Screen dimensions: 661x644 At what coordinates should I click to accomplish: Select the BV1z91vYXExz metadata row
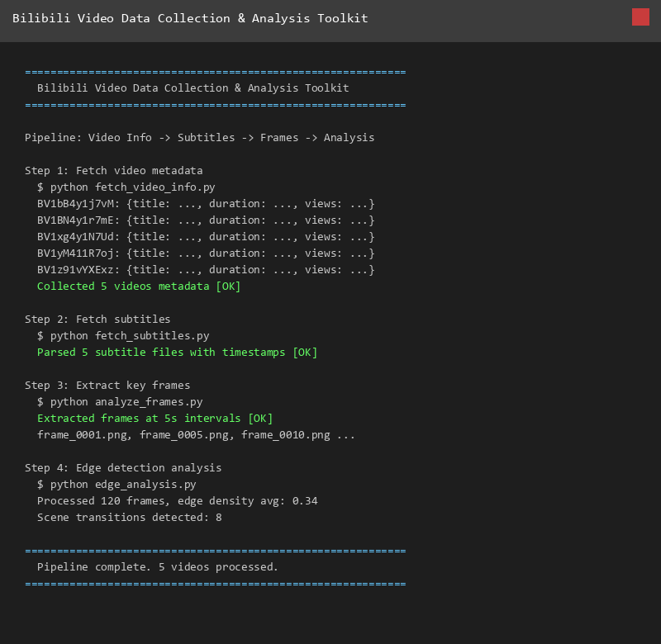[x=206, y=269]
